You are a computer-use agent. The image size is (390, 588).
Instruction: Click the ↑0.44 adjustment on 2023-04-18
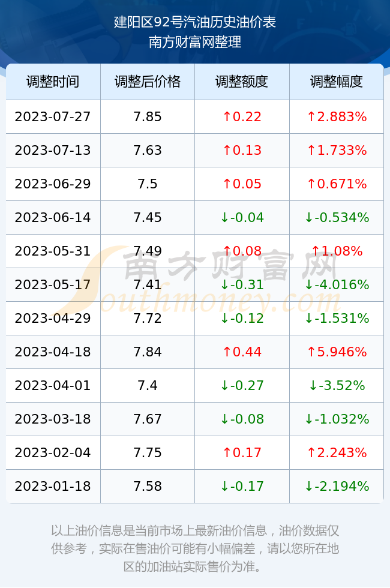coord(242,352)
